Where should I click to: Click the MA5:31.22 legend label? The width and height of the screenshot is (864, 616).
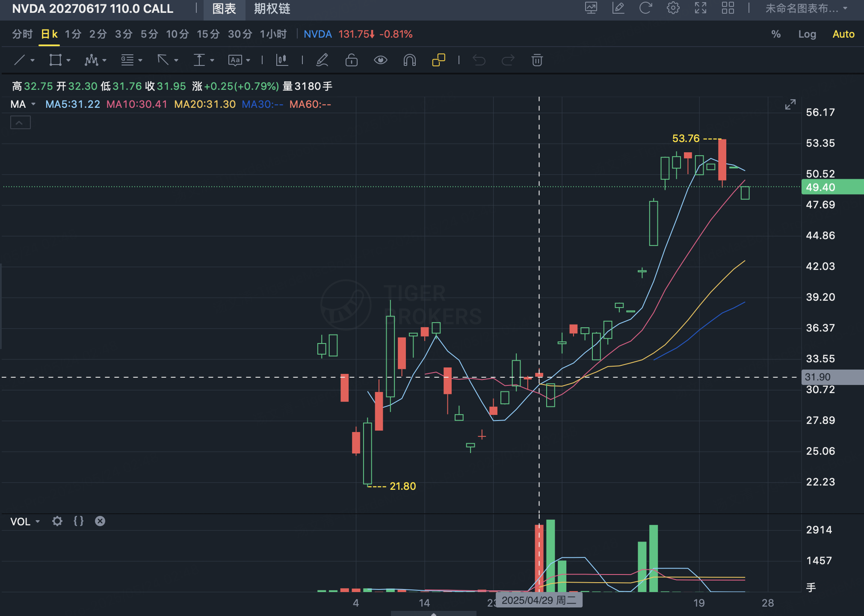[73, 104]
